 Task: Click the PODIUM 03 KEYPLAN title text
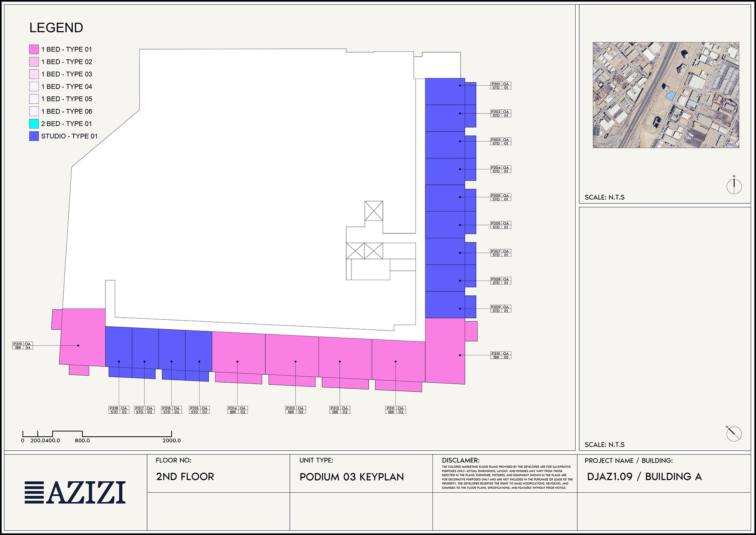(x=352, y=477)
